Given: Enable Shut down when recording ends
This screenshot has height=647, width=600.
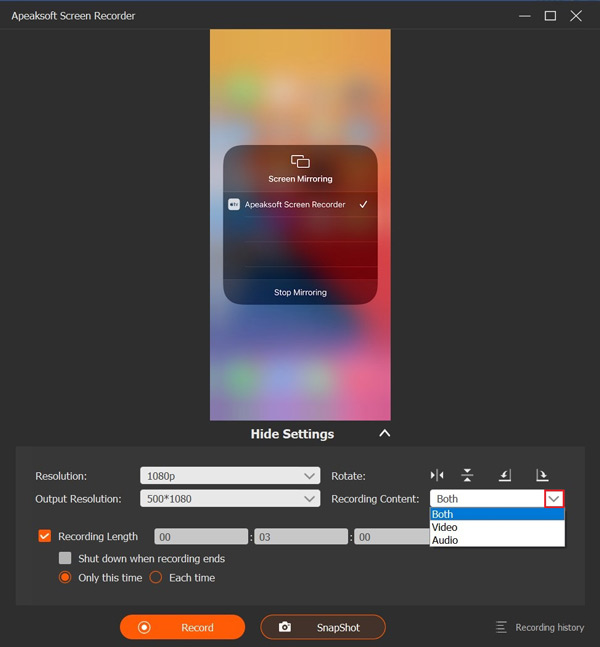Looking at the screenshot, I should (x=65, y=558).
